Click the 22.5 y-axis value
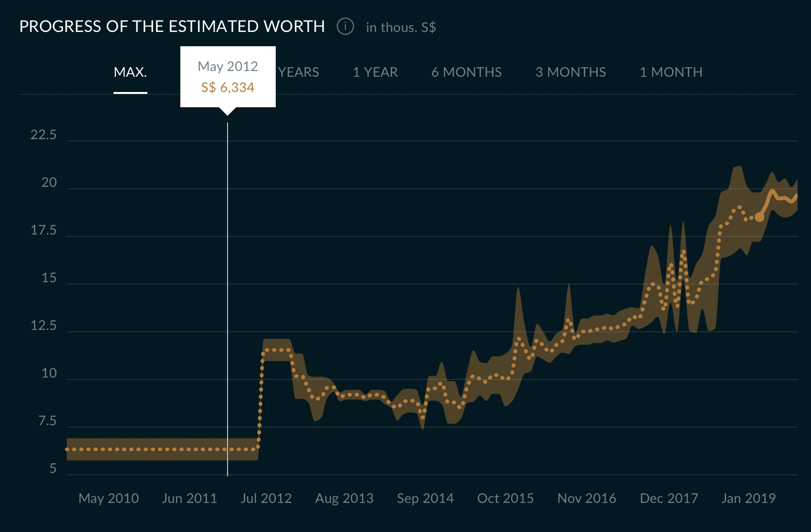 point(43,135)
